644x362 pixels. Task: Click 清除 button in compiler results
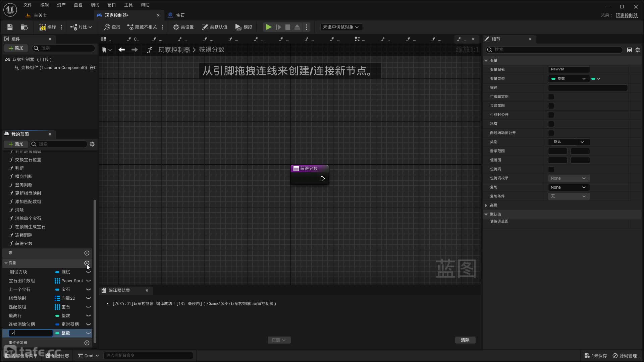point(465,340)
